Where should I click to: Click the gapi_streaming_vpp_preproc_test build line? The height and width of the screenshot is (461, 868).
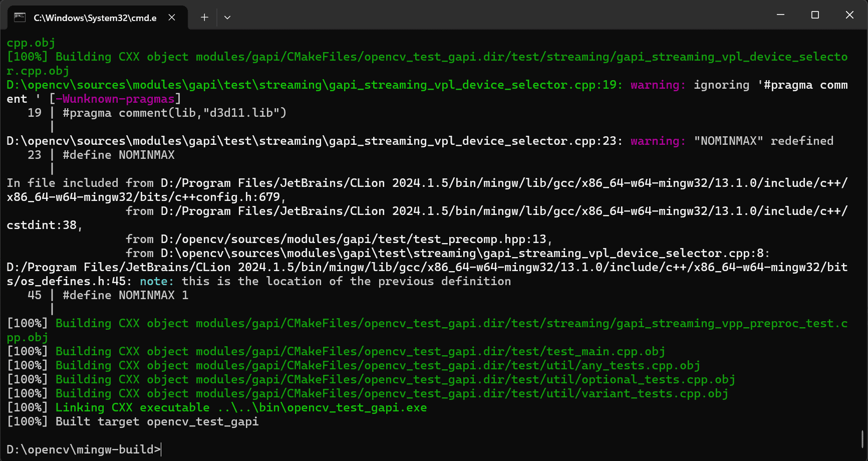tap(427, 330)
